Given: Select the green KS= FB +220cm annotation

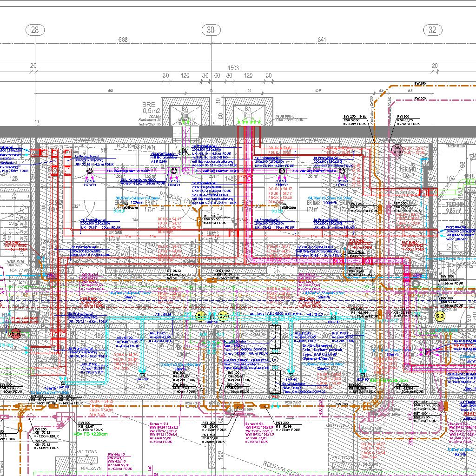Looking at the screenshot, I should [91, 434].
